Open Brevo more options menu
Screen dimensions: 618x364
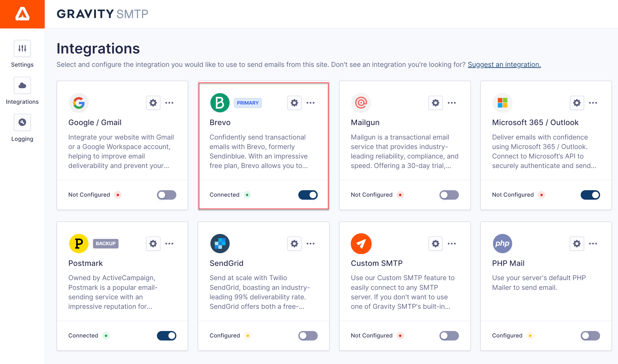(311, 103)
